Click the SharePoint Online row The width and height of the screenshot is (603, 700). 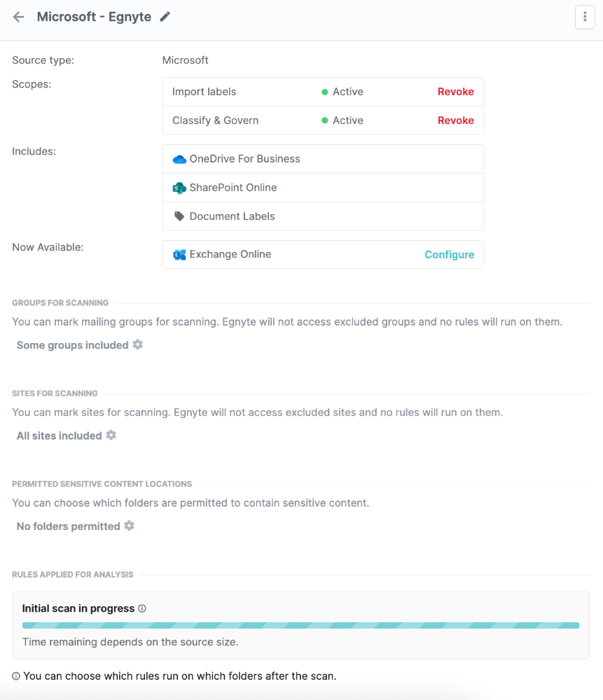click(x=323, y=188)
